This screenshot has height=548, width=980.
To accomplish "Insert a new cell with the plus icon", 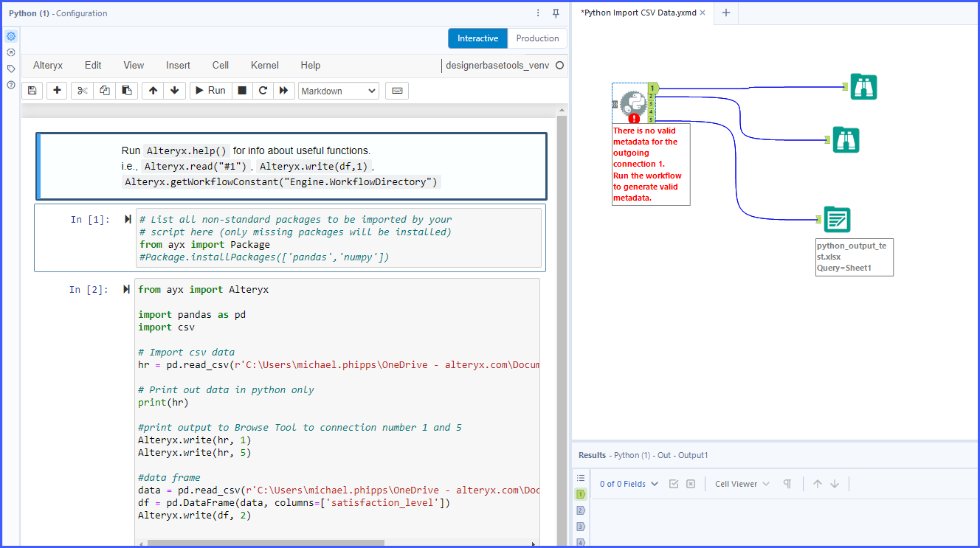I will coord(58,91).
